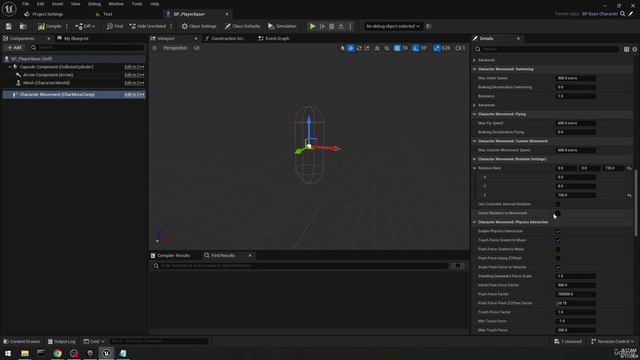Select the rotate gizmo tool icon
This screenshot has width=640, height=360.
click(x=359, y=48)
